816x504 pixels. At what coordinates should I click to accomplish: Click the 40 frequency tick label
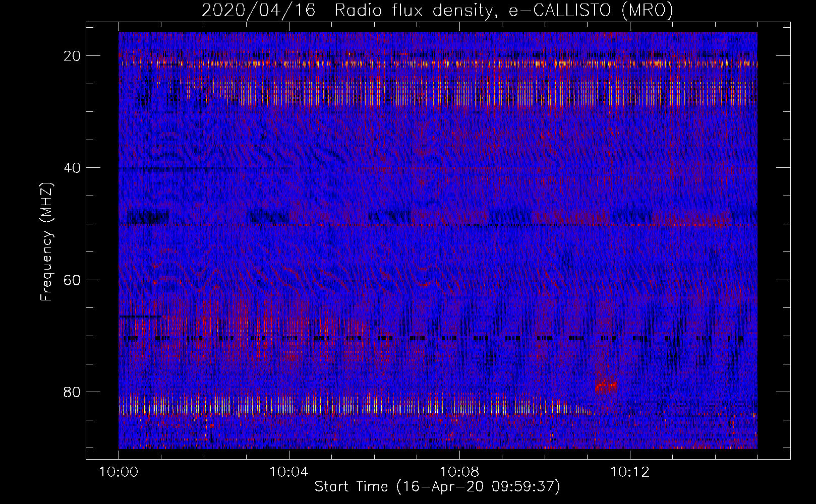(x=73, y=168)
